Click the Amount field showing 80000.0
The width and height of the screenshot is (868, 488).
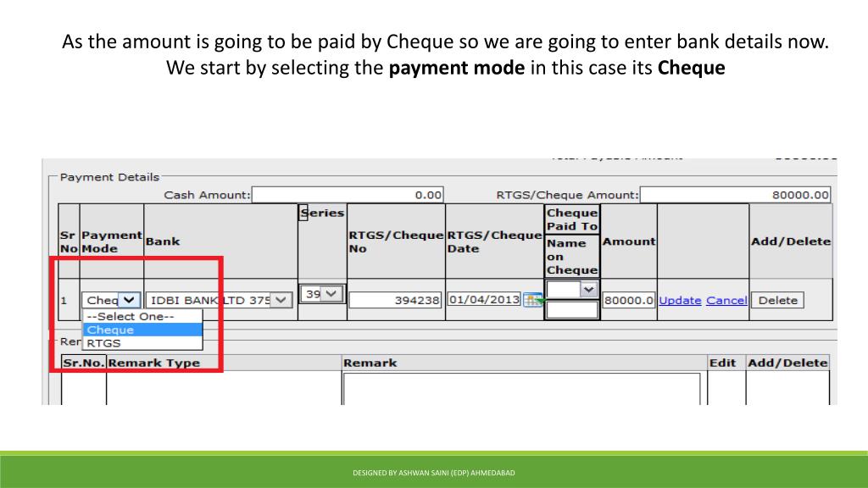[x=629, y=300]
